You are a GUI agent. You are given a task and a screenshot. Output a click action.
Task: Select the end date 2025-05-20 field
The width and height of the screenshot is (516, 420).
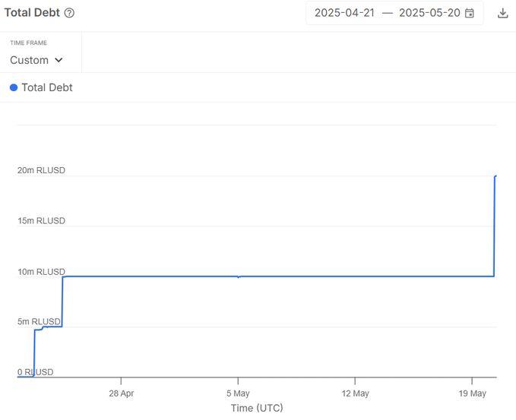point(429,13)
